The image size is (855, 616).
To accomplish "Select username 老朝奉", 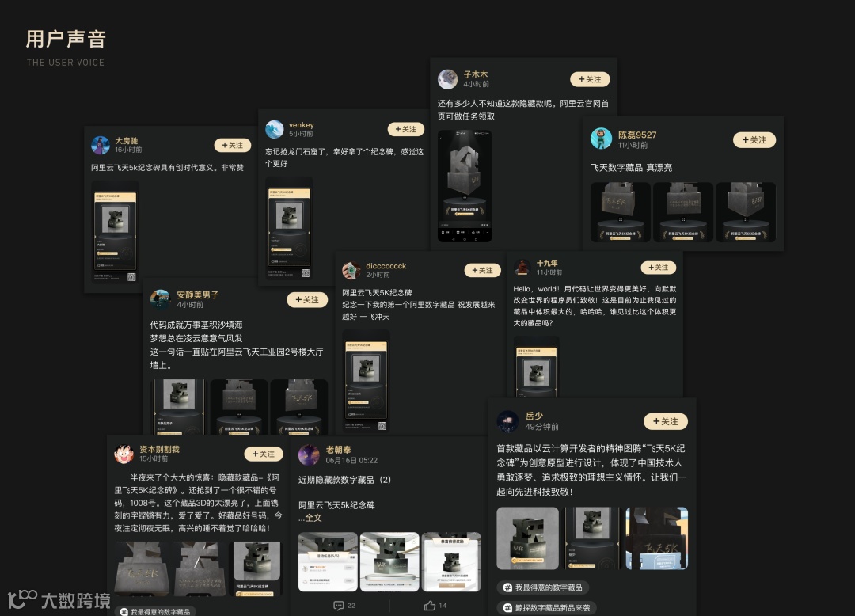I will (x=338, y=450).
